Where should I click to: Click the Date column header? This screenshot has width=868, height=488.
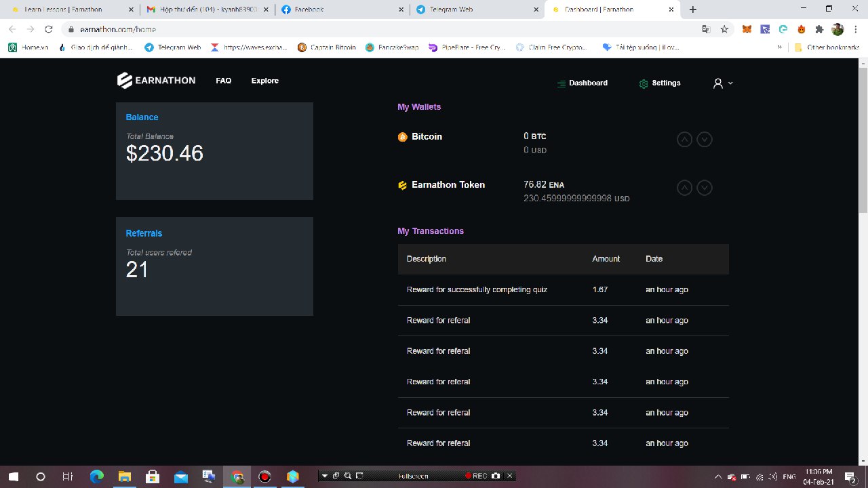coord(654,259)
